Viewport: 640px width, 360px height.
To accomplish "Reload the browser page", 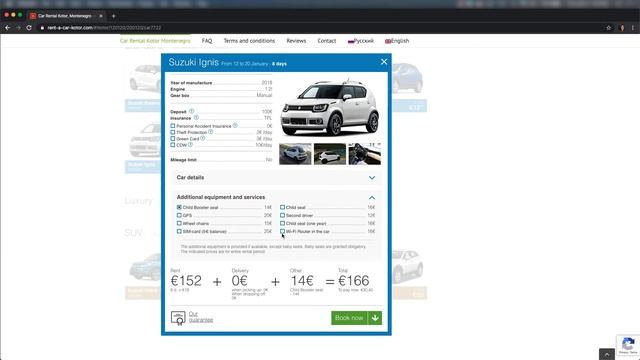I will (x=29, y=28).
